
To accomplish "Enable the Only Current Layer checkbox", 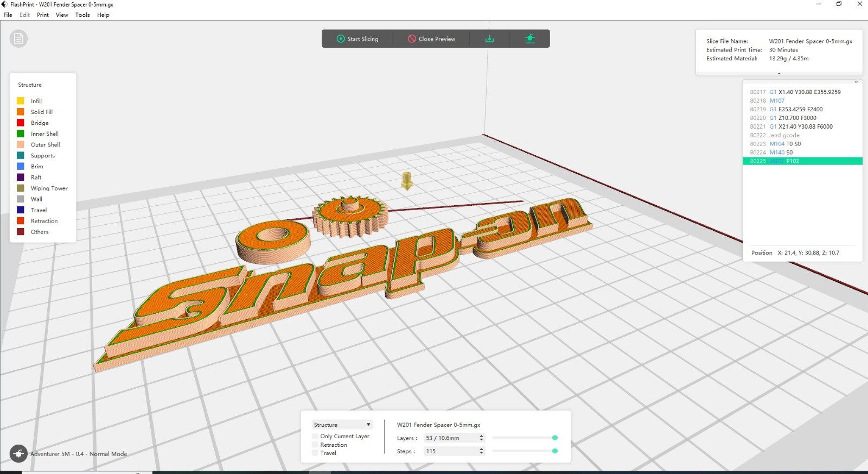I will [315, 436].
